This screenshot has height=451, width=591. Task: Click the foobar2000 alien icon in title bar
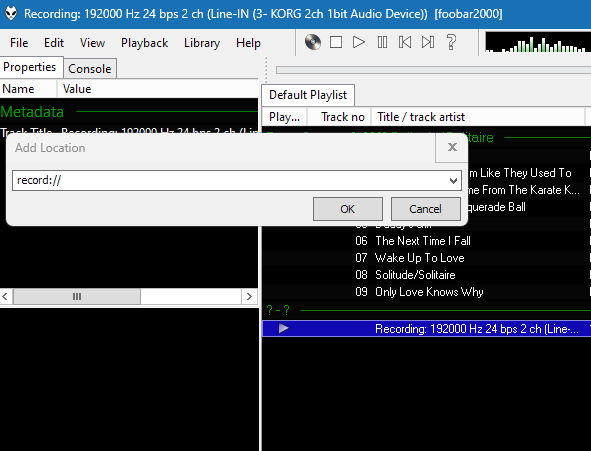tap(11, 14)
